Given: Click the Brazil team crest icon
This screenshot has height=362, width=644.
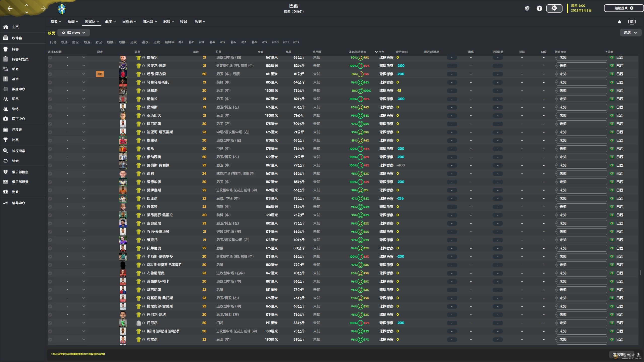Looking at the screenshot, I should [62, 9].
